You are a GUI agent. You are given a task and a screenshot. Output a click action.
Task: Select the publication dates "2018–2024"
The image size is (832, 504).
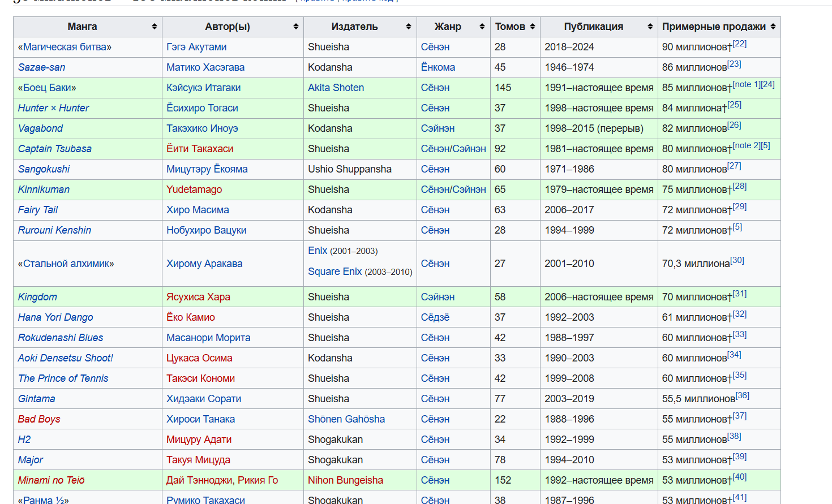pos(569,47)
